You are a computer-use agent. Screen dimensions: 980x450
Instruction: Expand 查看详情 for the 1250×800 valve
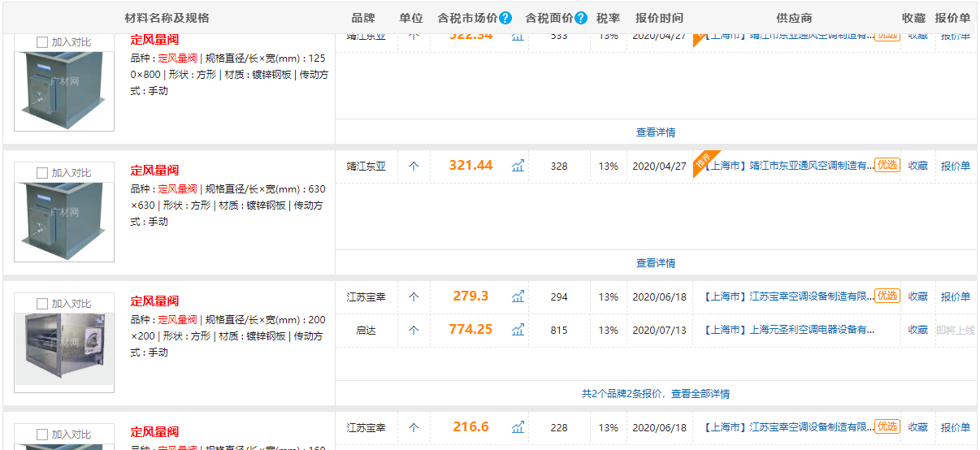tap(656, 132)
